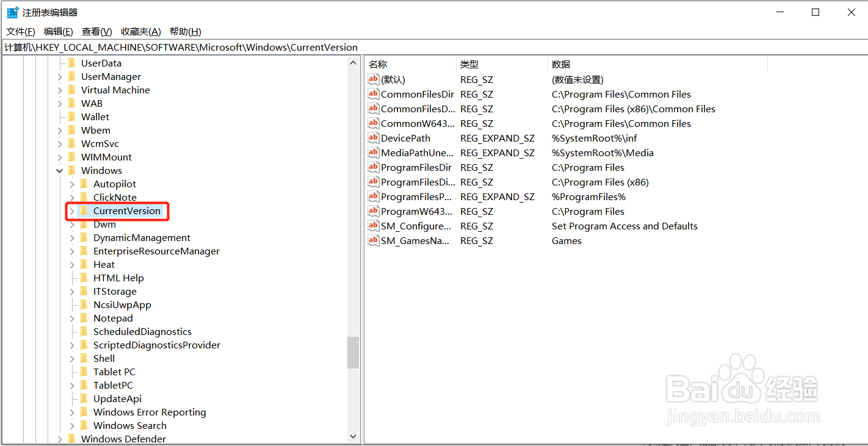868x446 pixels.
Task: Click the folder icon next to TabletPC
Action: point(84,385)
